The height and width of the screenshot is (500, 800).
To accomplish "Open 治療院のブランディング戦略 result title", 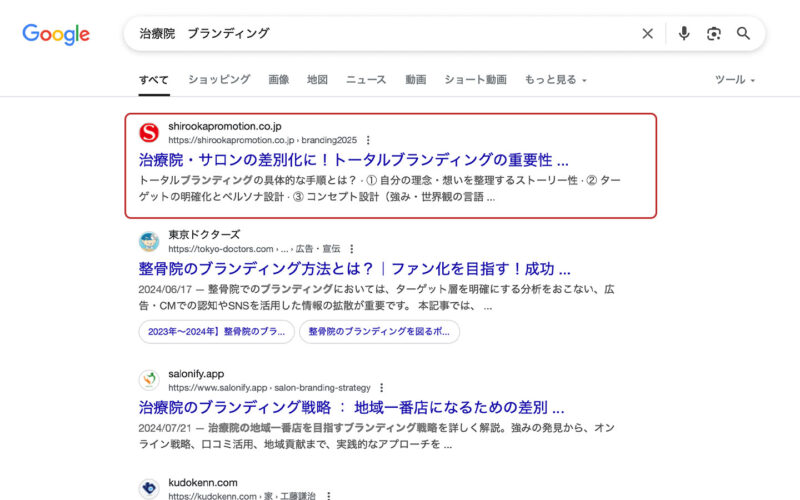I will tap(352, 408).
